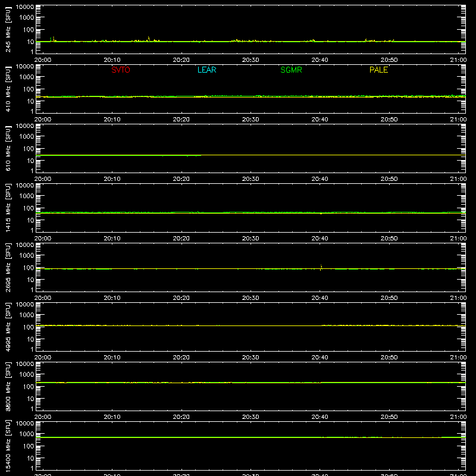Click the 20:00 time label of the 4995 MHz plot
Viewport: 476px width, 476px height.
[x=43, y=358]
